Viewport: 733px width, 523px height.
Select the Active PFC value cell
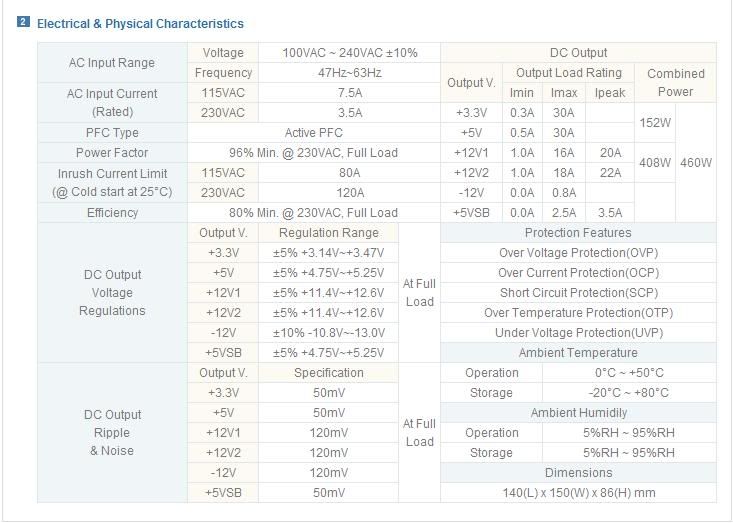click(x=314, y=133)
